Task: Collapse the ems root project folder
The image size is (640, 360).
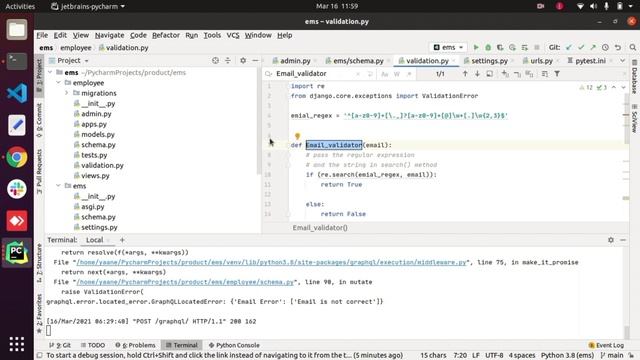Action: coord(50,72)
